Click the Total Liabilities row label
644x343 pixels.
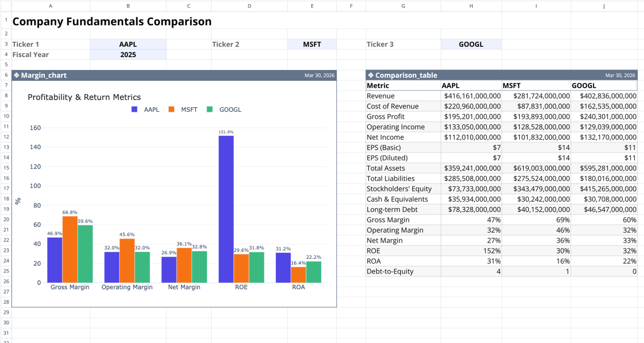click(x=390, y=179)
